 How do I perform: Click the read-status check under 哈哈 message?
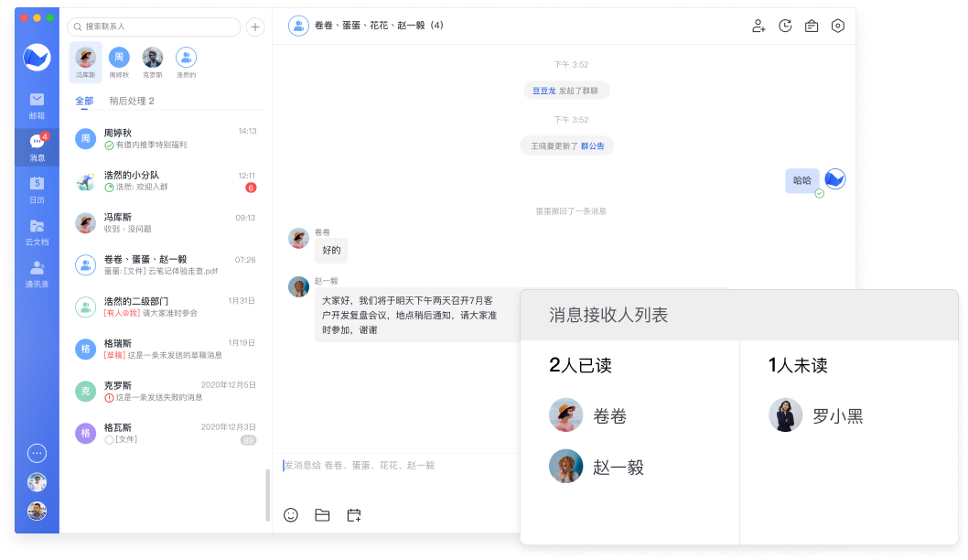(x=819, y=194)
